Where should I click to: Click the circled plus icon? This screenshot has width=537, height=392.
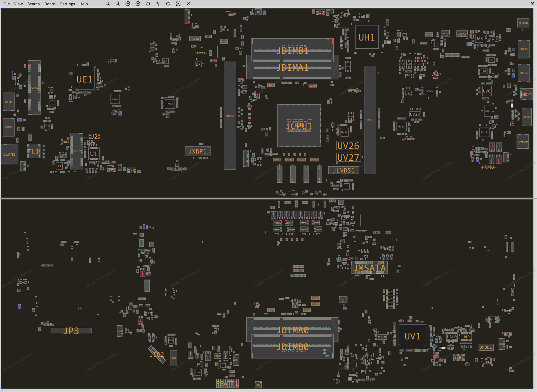coord(138,4)
